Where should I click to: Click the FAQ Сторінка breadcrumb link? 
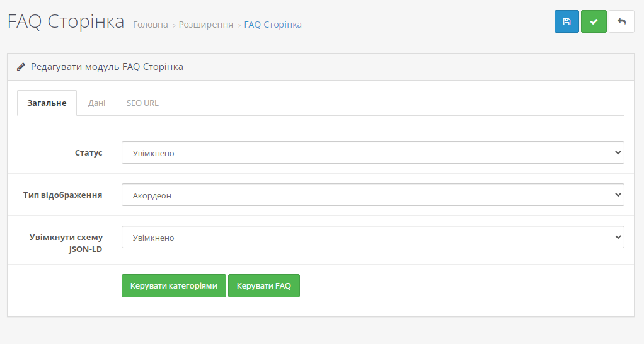(x=273, y=25)
